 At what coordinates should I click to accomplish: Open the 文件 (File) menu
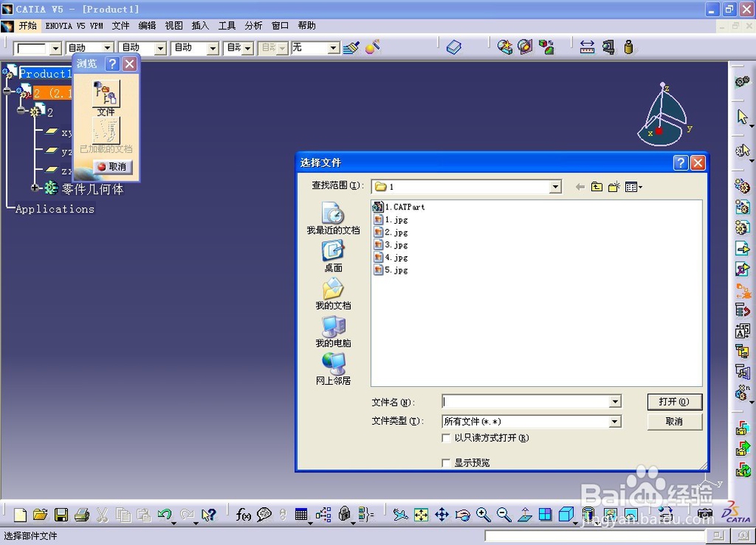[x=120, y=26]
